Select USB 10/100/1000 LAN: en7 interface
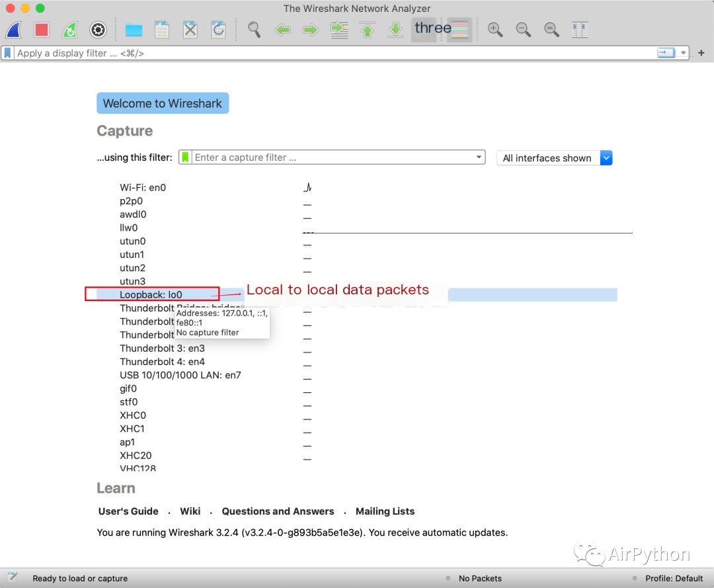Screen dimensions: 714x588 [180, 375]
